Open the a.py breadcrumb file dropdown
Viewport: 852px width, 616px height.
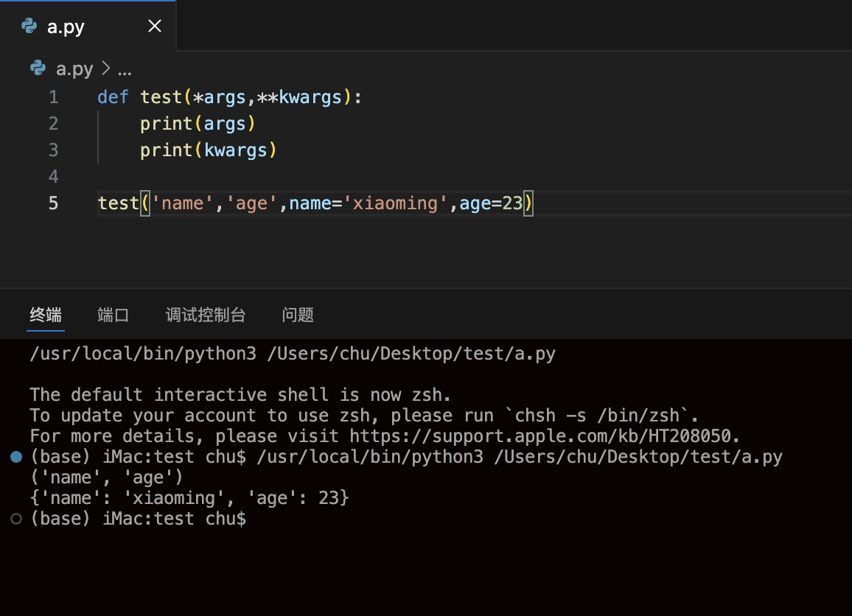pos(74,69)
